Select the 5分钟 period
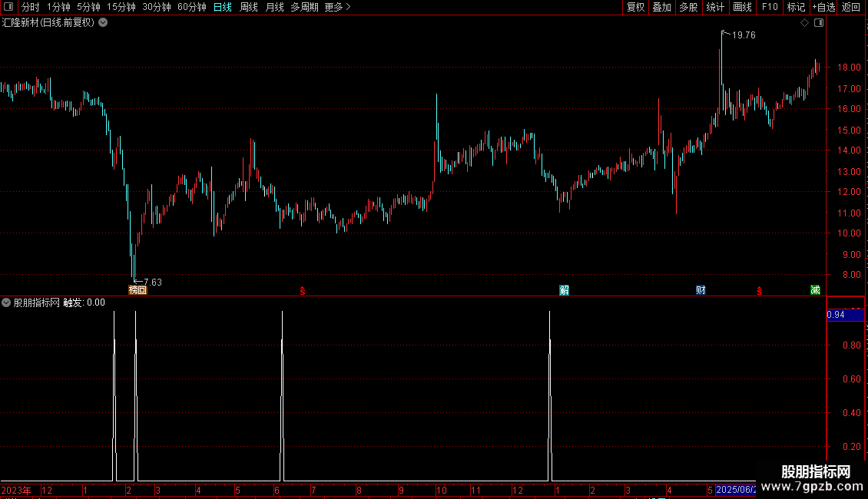The height and width of the screenshot is (499, 868). click(88, 7)
